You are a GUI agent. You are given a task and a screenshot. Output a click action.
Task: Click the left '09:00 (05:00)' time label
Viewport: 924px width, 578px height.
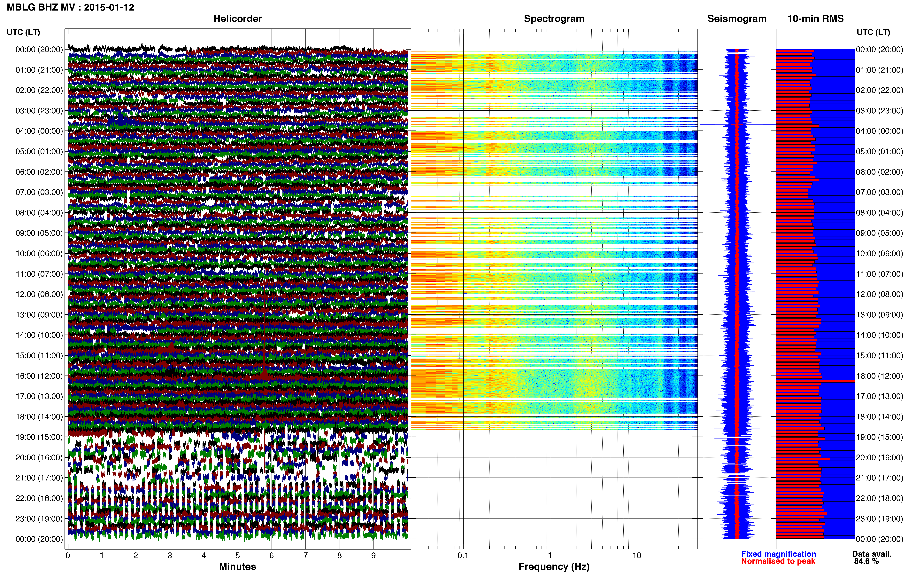[39, 233]
